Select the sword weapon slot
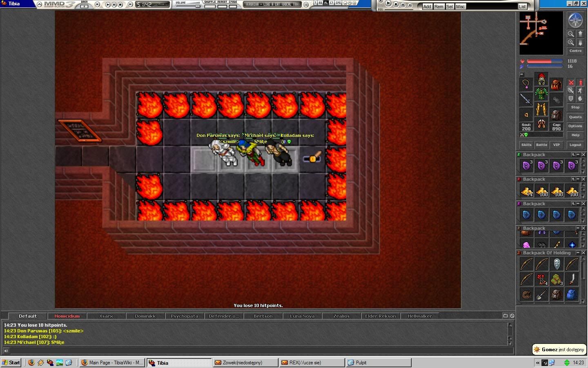Image resolution: width=588 pixels, height=368 pixels. coord(526,99)
